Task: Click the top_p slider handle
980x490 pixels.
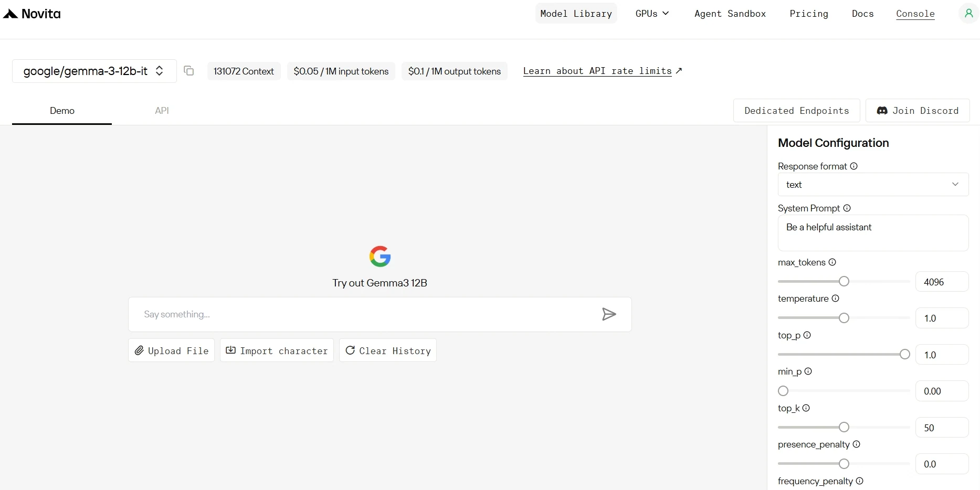Action: pyautogui.click(x=905, y=355)
